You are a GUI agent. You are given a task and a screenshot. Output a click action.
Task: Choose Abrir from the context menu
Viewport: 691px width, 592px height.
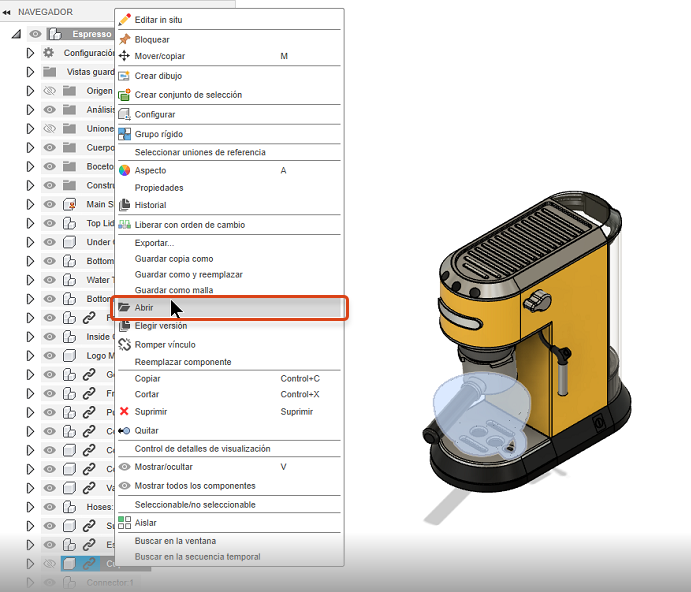[x=229, y=308]
